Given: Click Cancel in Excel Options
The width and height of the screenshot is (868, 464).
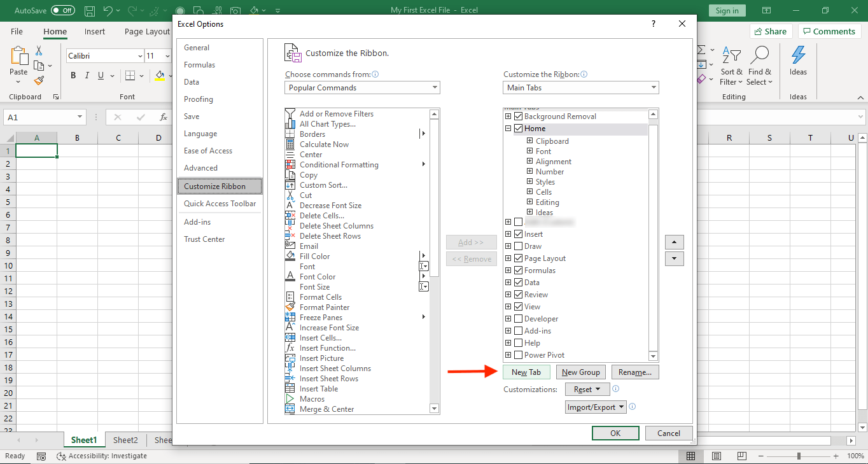Looking at the screenshot, I should (x=669, y=433).
